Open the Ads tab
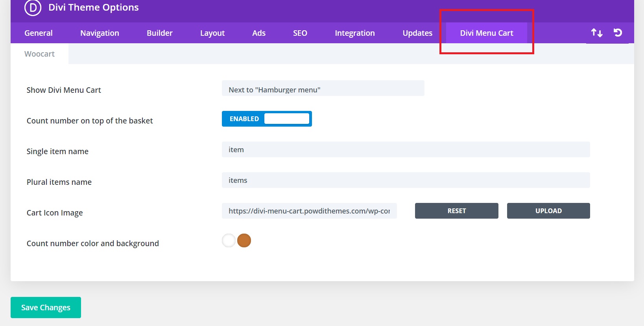 coord(259,33)
